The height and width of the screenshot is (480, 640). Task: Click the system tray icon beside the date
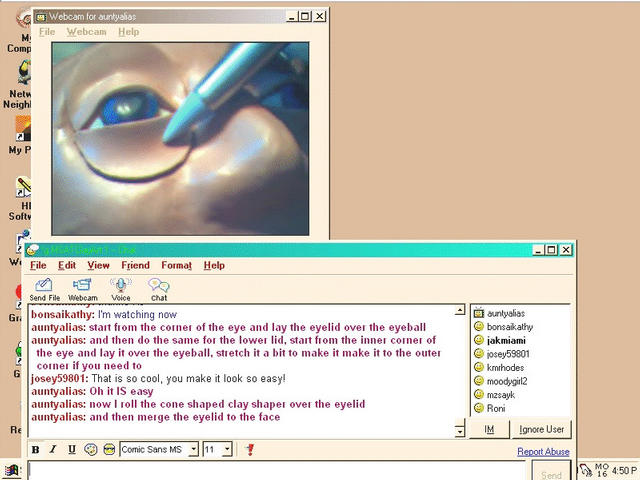pos(586,471)
